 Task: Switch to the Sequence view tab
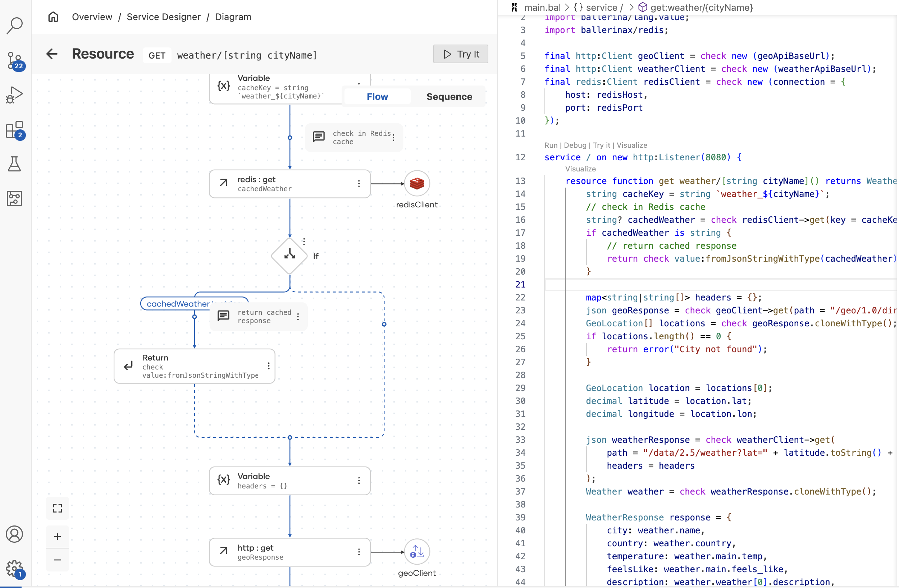(x=449, y=97)
